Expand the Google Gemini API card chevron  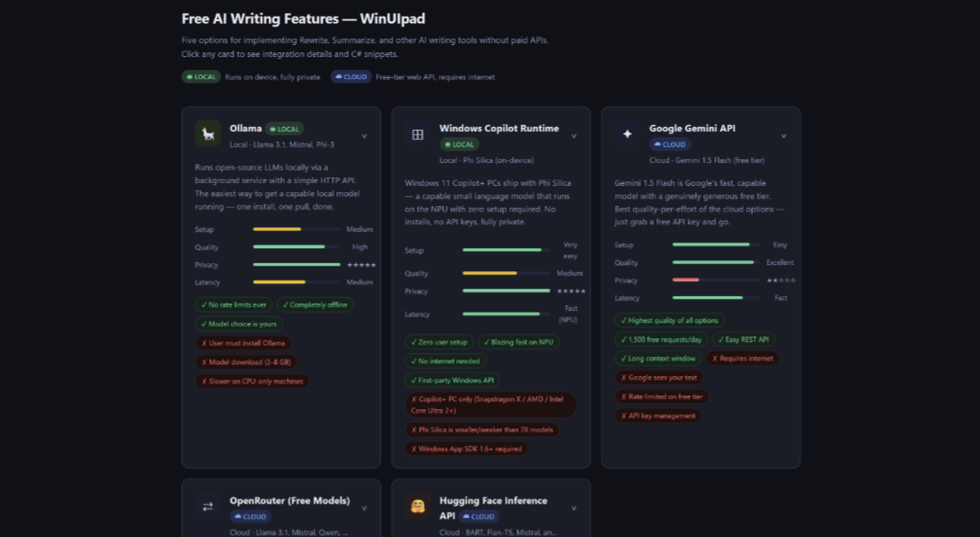pos(783,136)
